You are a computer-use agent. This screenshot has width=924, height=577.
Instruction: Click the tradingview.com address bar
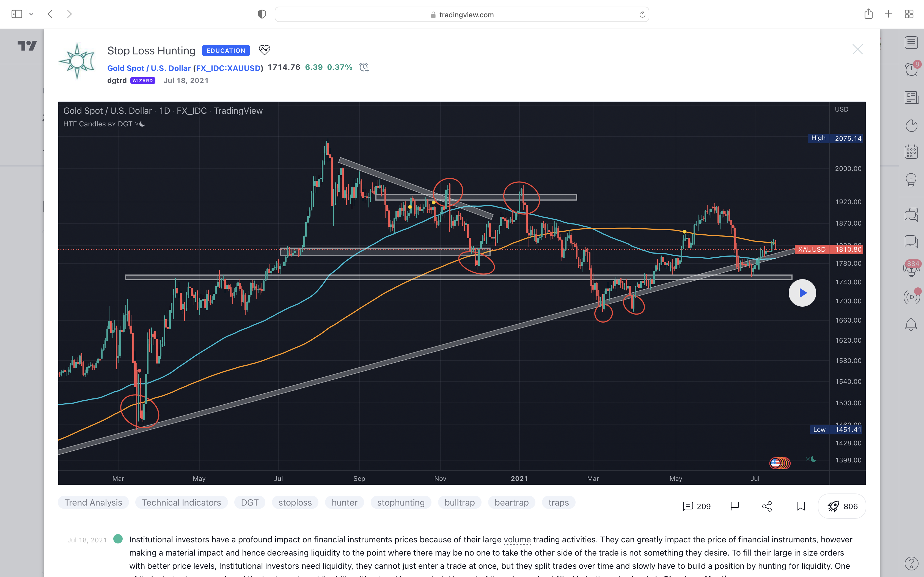point(462,15)
